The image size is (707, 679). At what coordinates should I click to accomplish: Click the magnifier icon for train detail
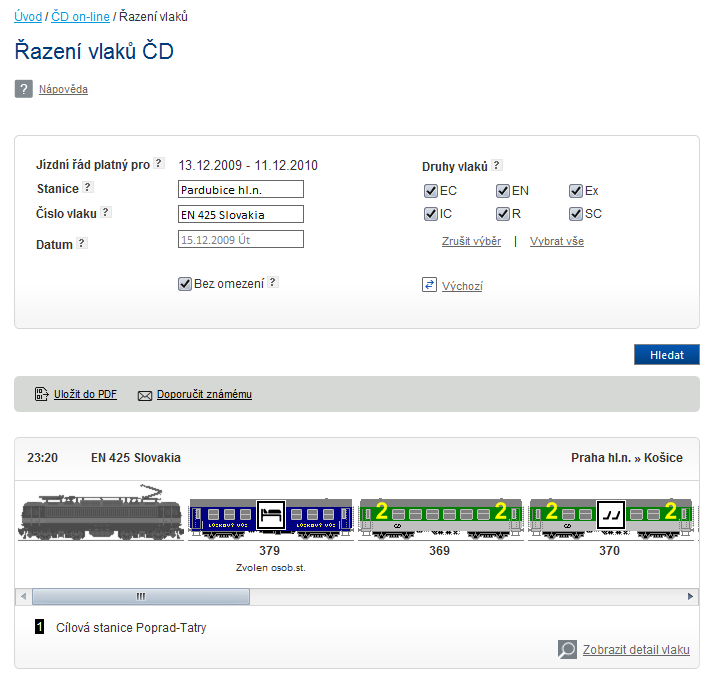567,650
